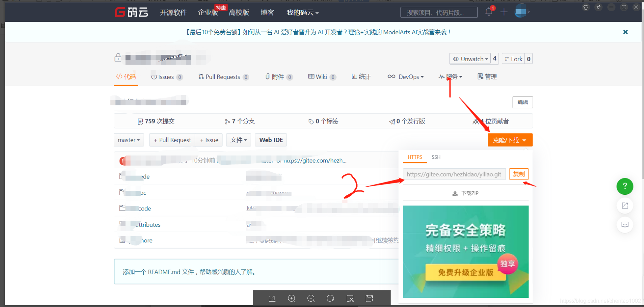Viewport: 644px width, 307px height.
Task: Click the 复制 copy button
Action: pyautogui.click(x=519, y=174)
